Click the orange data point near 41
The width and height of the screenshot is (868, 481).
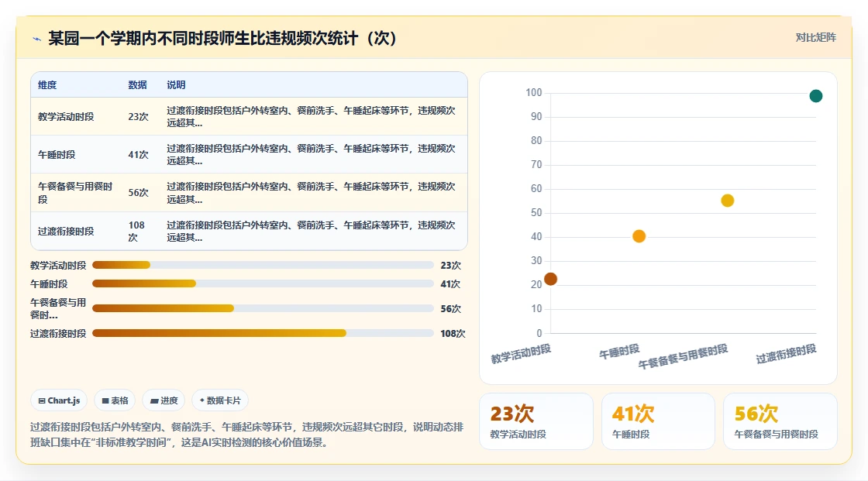click(x=639, y=236)
